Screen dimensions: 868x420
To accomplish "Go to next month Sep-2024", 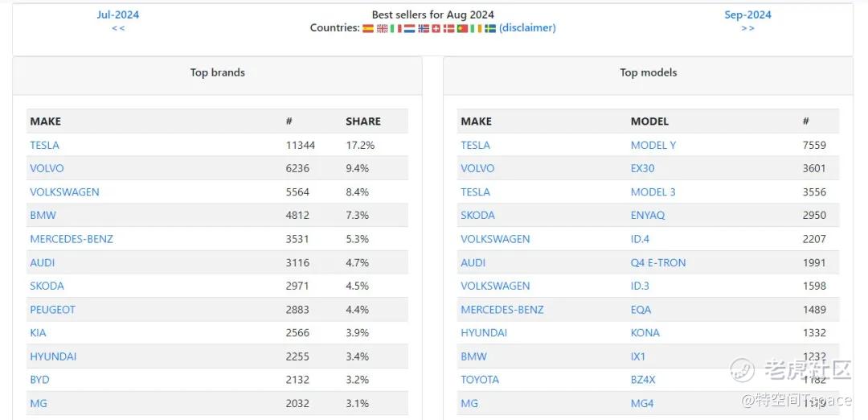I will 747,14.
